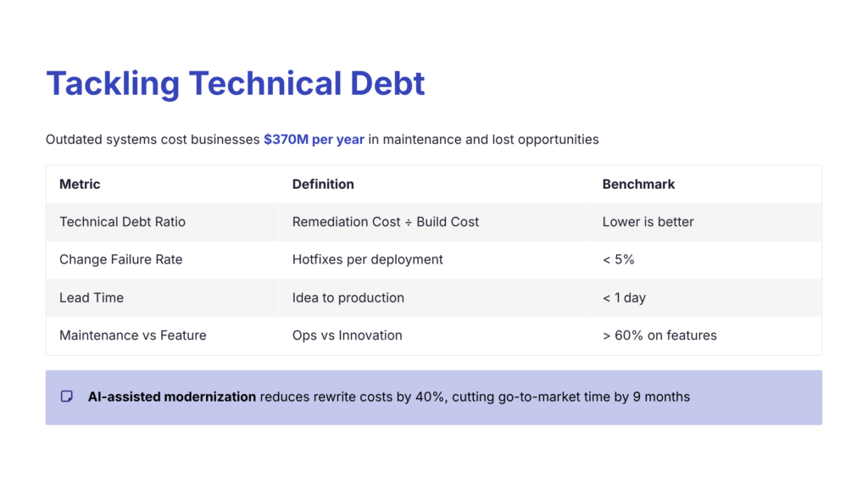Click the "Maintenance vs Feature" metric cell
The width and height of the screenshot is (868, 488).
(x=133, y=335)
